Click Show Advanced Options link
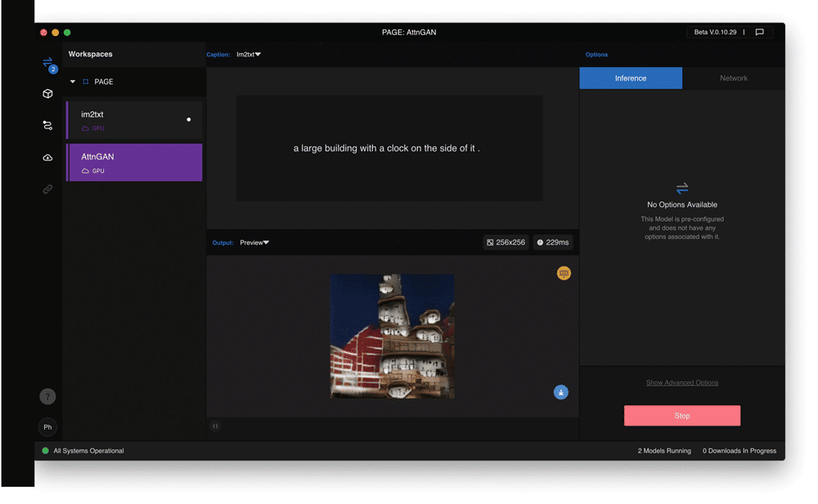818x504 pixels. 682,383
